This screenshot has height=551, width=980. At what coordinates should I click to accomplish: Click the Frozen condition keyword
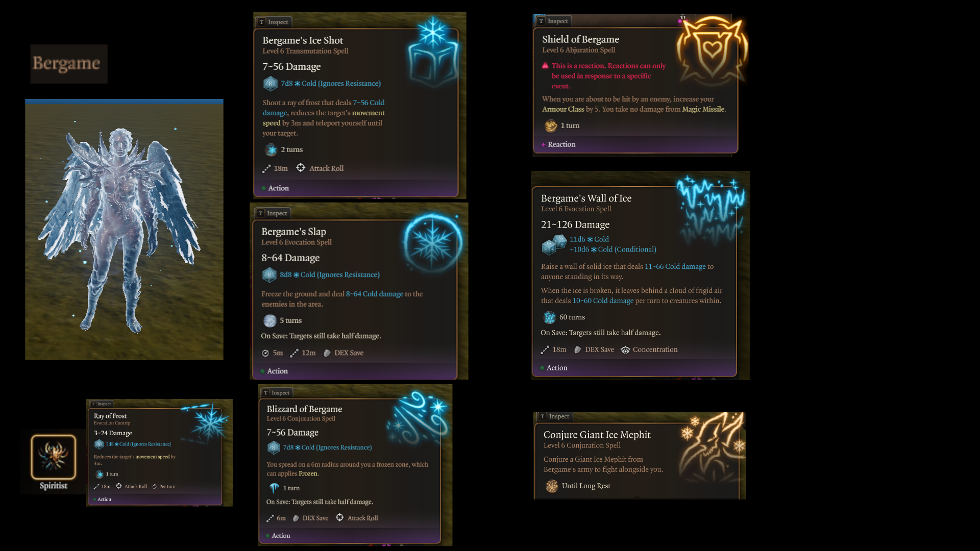[x=308, y=473]
